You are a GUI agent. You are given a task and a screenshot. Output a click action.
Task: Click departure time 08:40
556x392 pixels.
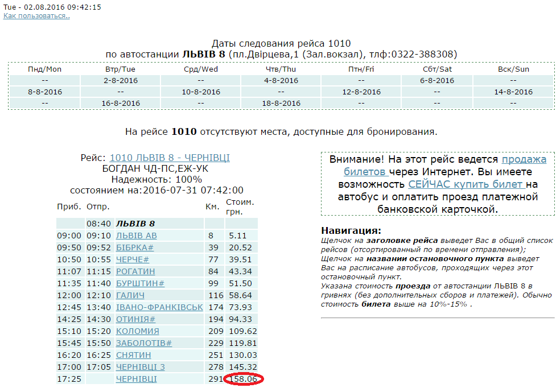[99, 224]
